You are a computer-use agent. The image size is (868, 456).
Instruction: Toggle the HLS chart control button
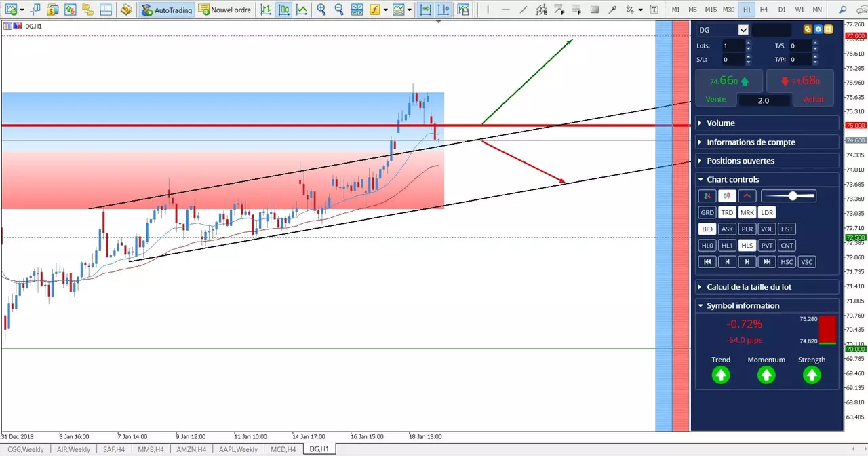click(x=747, y=246)
